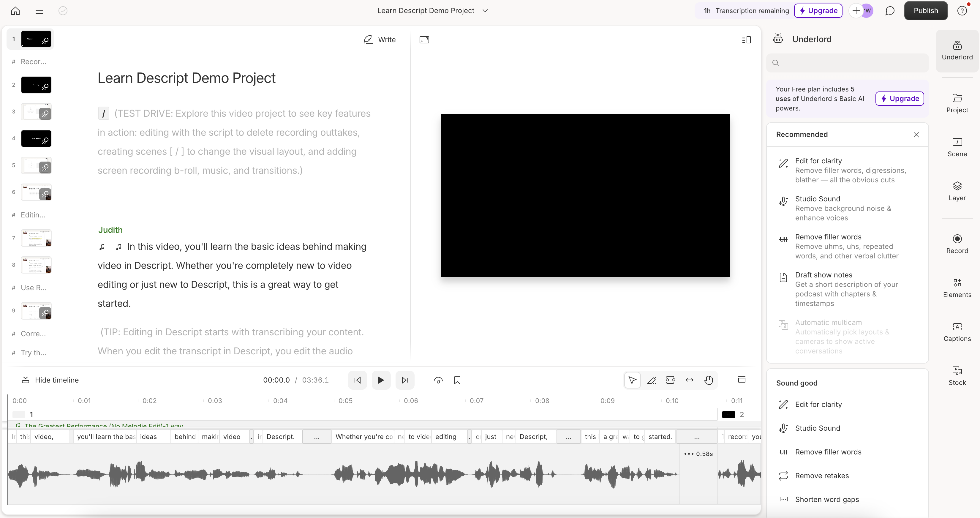Image resolution: width=980 pixels, height=518 pixels.
Task: Add a collaborator with plus icon
Action: click(856, 11)
